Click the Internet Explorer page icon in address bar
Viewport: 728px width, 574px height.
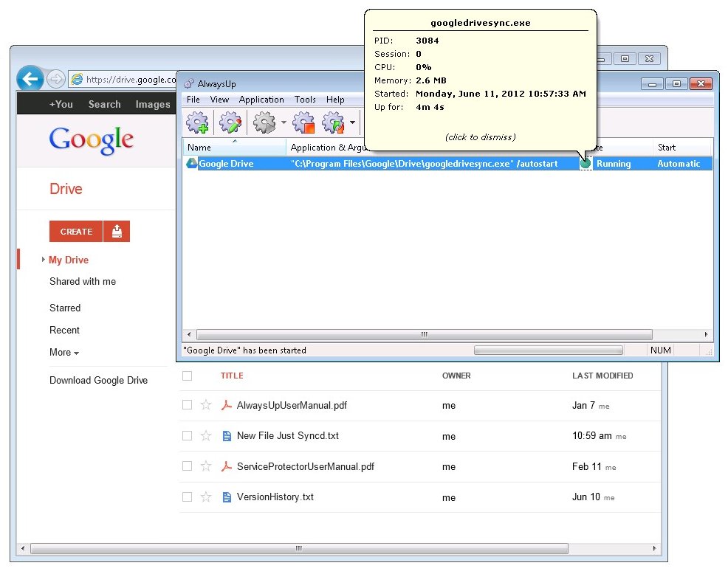77,80
